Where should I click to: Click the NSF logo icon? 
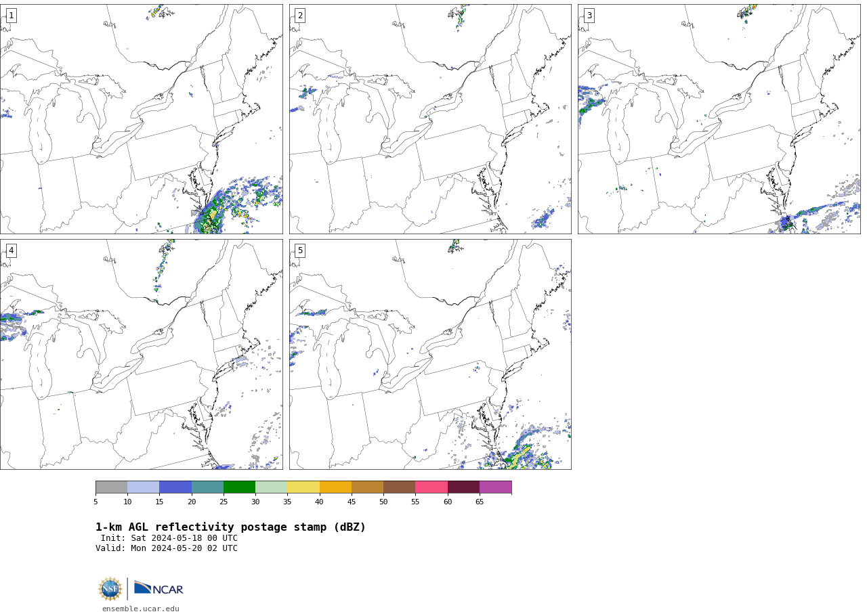pyautogui.click(x=110, y=589)
